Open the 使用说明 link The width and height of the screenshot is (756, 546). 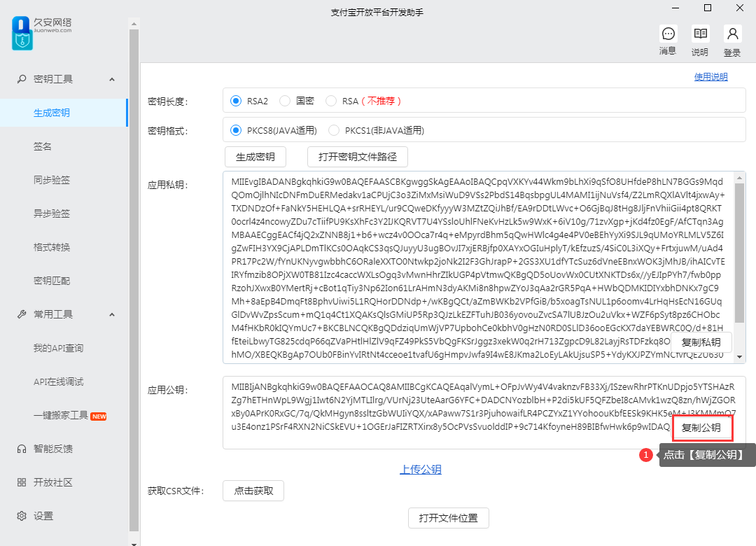(710, 77)
